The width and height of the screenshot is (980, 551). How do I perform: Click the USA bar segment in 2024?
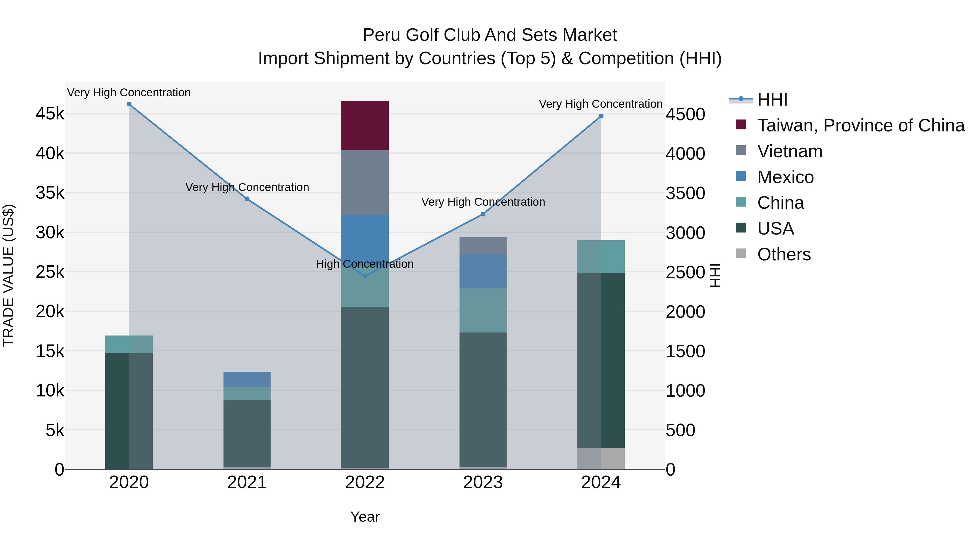click(x=601, y=361)
